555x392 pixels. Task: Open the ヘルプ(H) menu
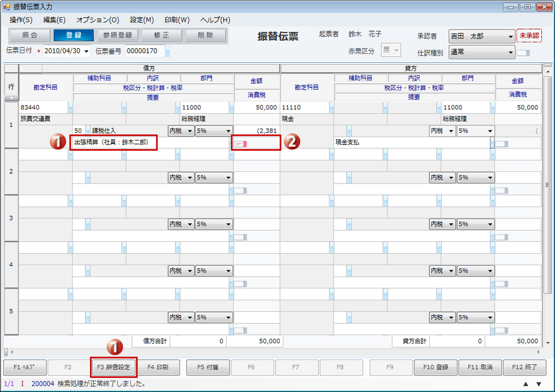215,20
